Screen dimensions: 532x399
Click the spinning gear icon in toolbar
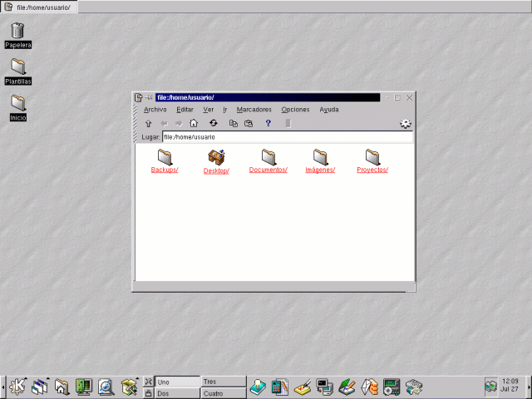[405, 124]
